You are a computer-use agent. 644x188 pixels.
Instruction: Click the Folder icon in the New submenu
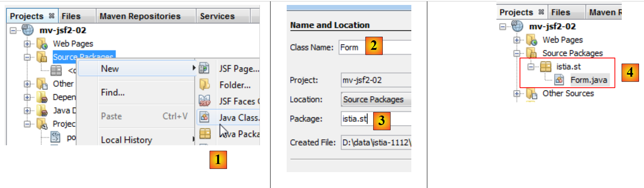204,84
